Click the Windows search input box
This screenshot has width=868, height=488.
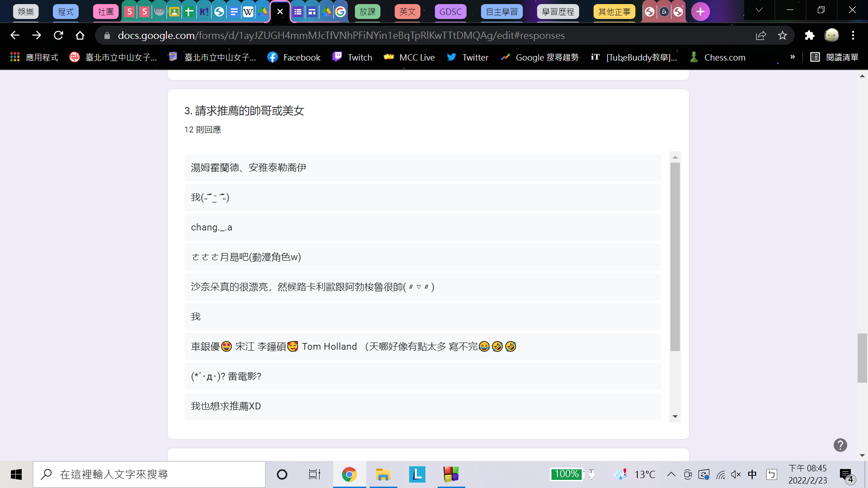[x=149, y=474]
